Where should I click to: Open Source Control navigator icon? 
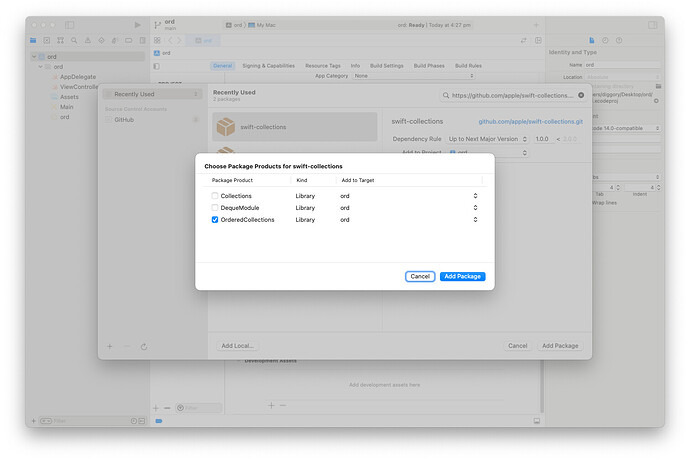47,40
